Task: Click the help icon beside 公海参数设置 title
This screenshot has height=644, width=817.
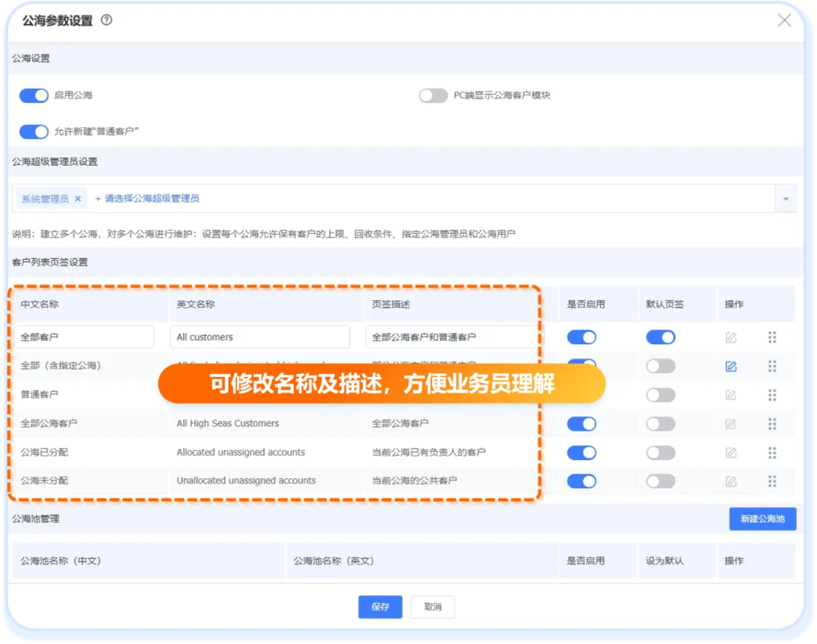Action: tap(107, 20)
